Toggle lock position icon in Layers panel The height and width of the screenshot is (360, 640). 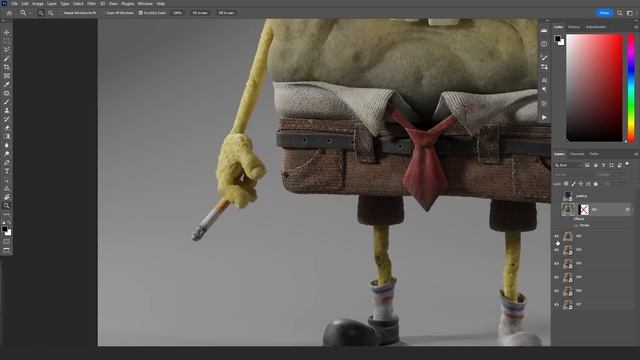point(581,184)
